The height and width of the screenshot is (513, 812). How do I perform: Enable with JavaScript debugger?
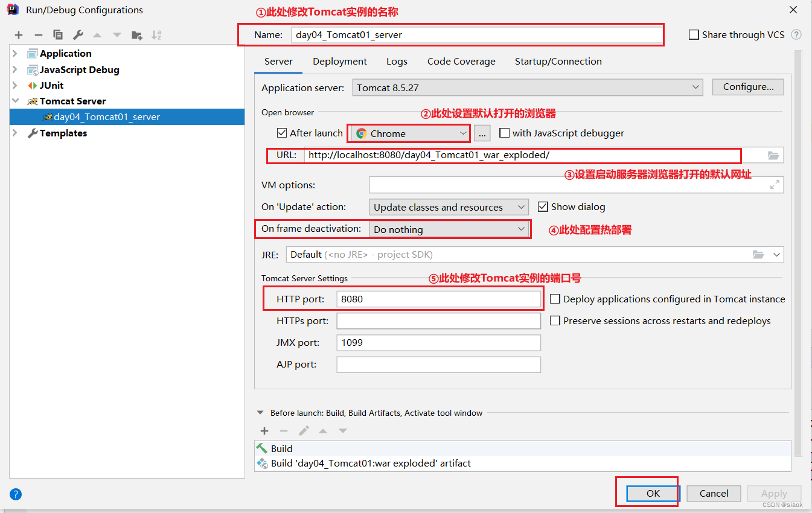pyautogui.click(x=505, y=133)
